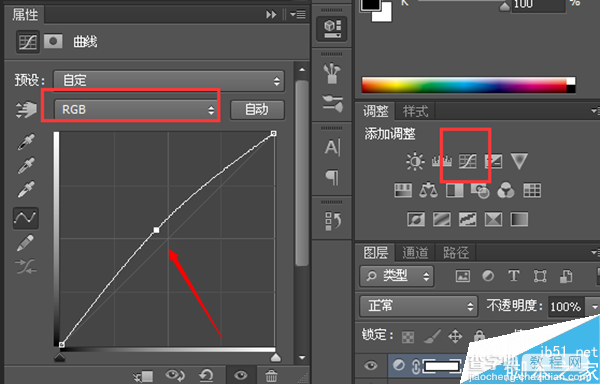600x384 pixels.
Task: Add a Photo Filter adjustment
Action: pyautogui.click(x=481, y=190)
